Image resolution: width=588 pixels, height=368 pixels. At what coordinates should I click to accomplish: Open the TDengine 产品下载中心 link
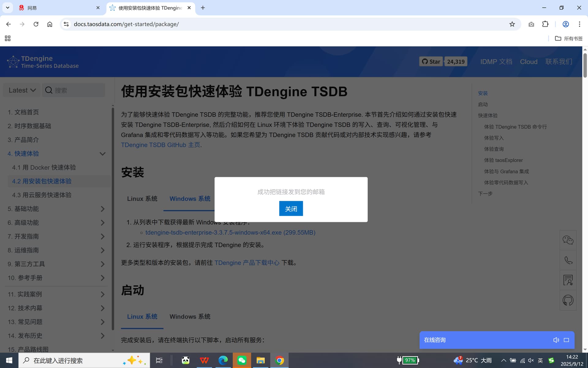pos(247,263)
